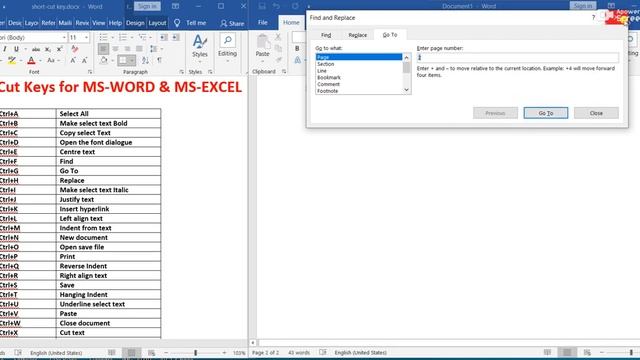Open the Borders dropdown arrow

pos(132,60)
